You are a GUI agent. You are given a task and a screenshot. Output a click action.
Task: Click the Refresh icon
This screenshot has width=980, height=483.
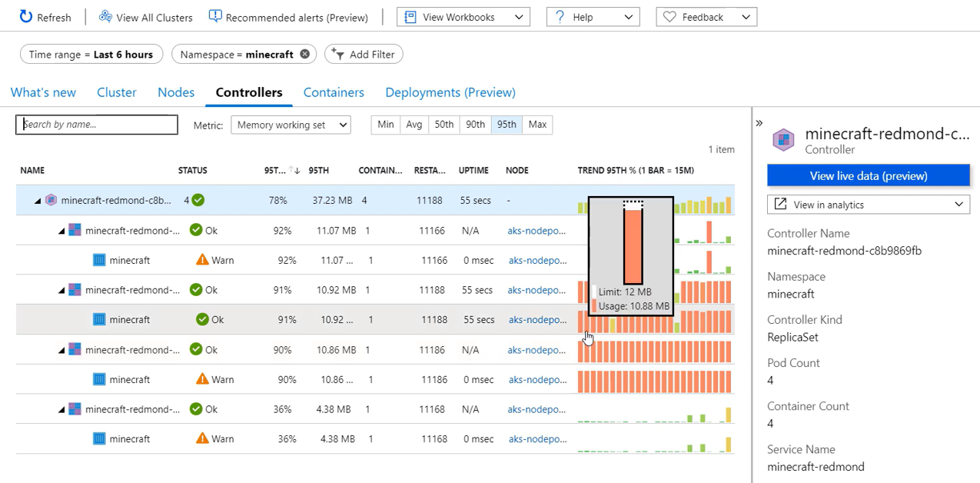(26, 17)
